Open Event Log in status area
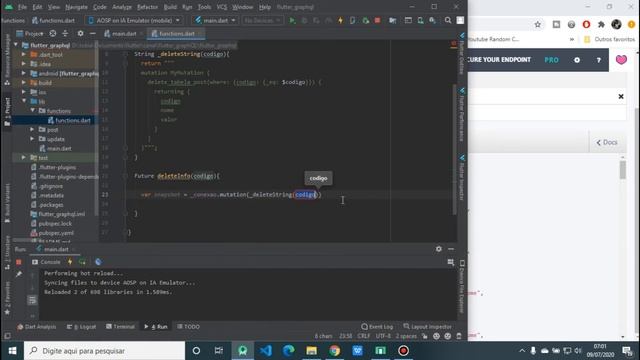 point(377,327)
